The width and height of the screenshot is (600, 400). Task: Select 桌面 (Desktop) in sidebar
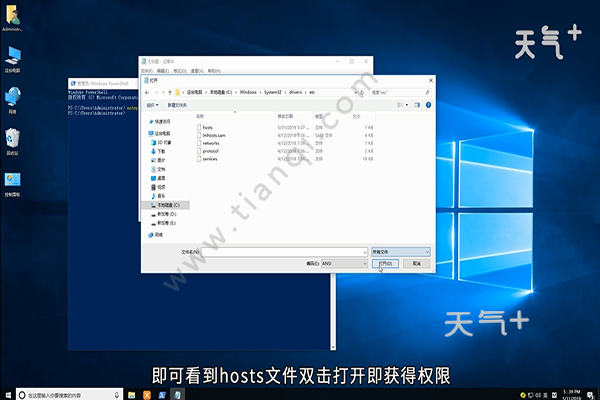coord(158,178)
